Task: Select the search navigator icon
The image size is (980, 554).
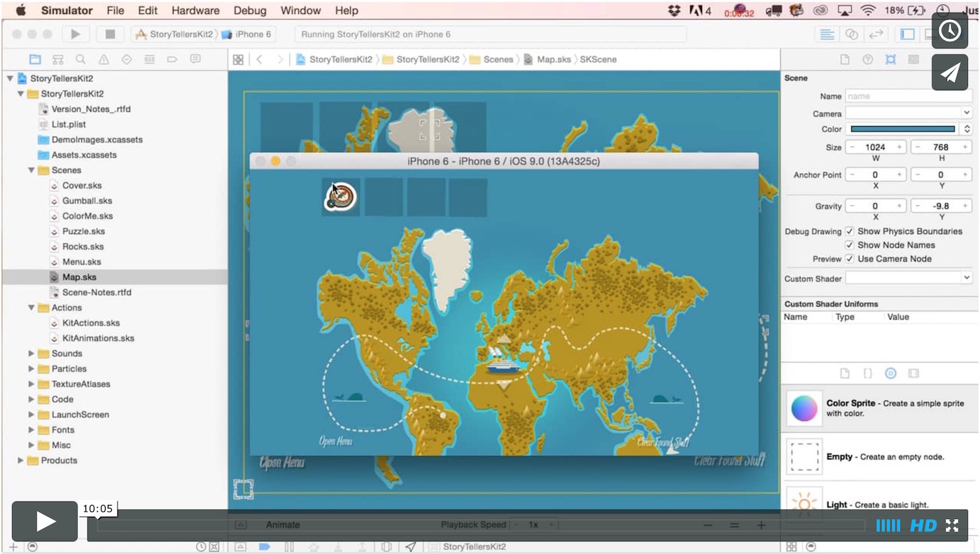Action: [x=80, y=60]
